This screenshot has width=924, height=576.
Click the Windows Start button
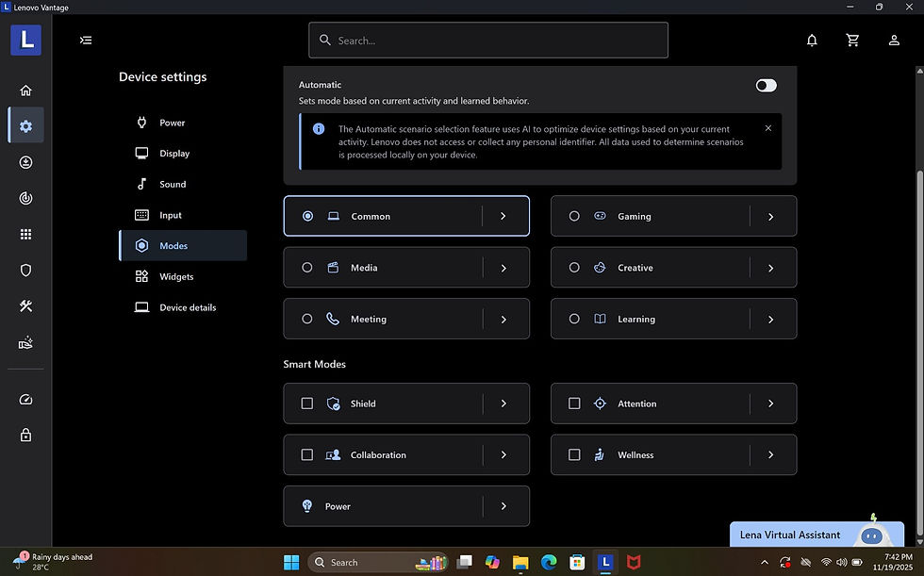[x=291, y=562]
